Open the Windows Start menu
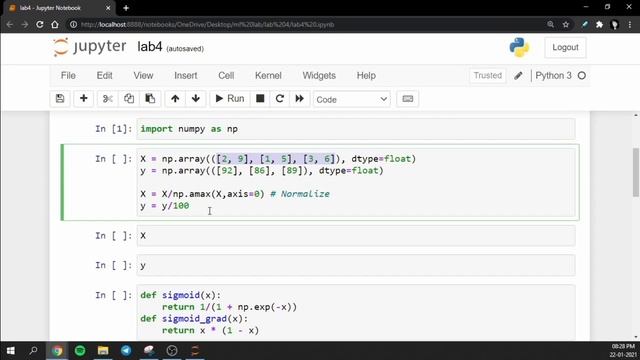 11,351
